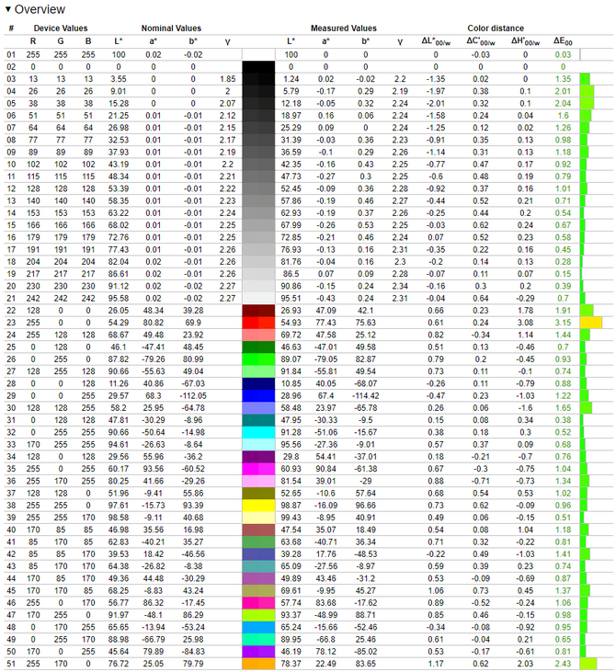Click the Color distance column header
The height and width of the screenshot is (672, 616).
496,28
